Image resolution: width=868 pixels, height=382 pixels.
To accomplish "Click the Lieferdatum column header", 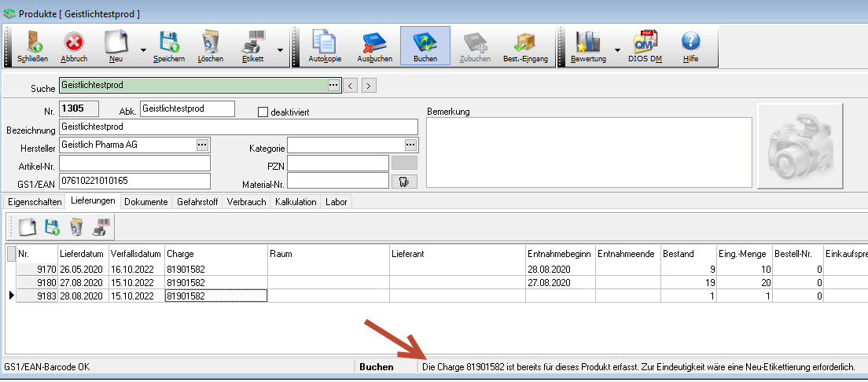I will tap(83, 254).
